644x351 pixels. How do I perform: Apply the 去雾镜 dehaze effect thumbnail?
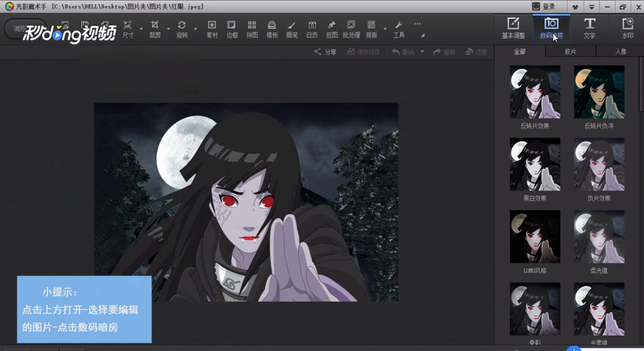coord(599,309)
